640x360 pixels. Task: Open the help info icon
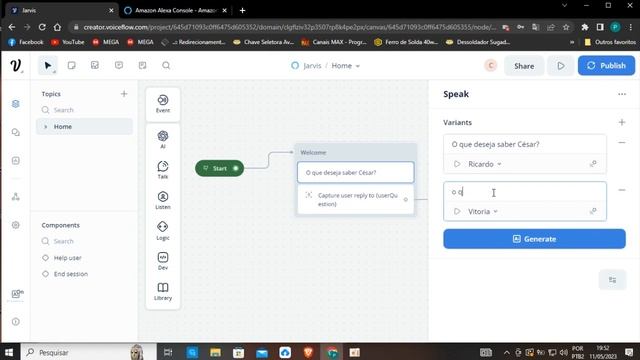[16, 322]
